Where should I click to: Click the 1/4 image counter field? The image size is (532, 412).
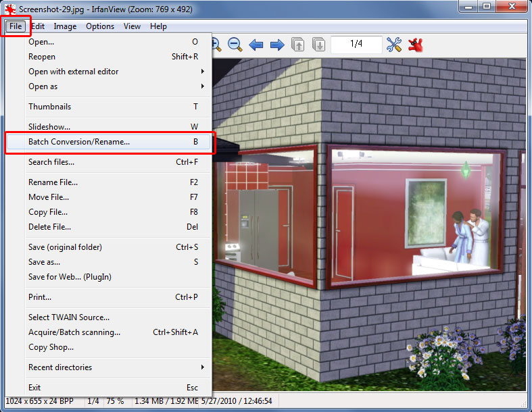coord(356,45)
